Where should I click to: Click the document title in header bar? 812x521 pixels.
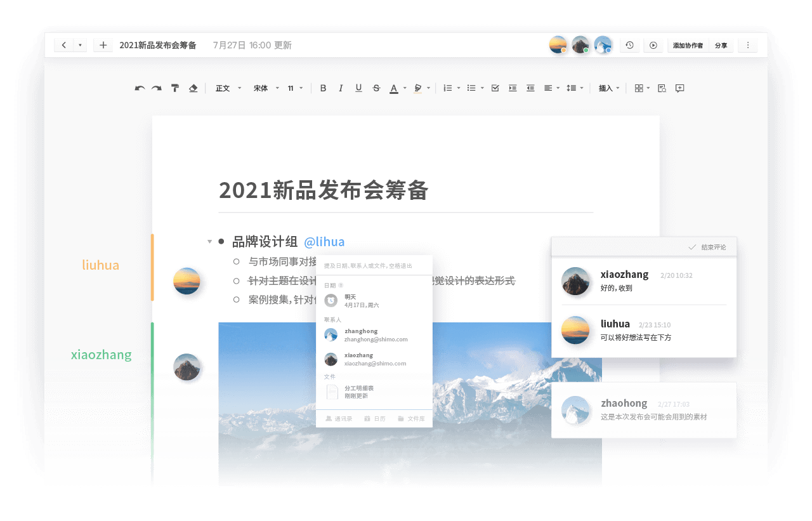click(158, 45)
